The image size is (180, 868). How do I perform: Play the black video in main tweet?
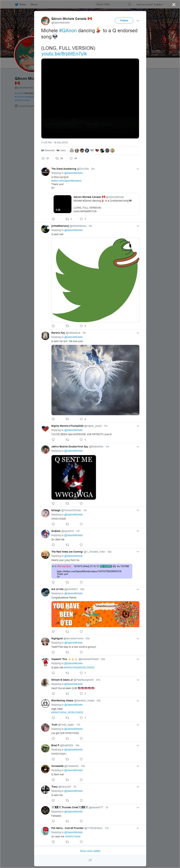[90, 98]
